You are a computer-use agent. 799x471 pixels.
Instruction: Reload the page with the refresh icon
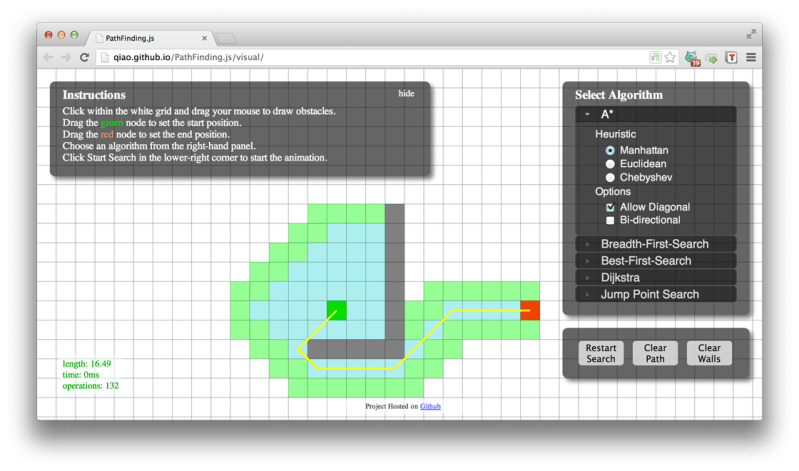[84, 57]
